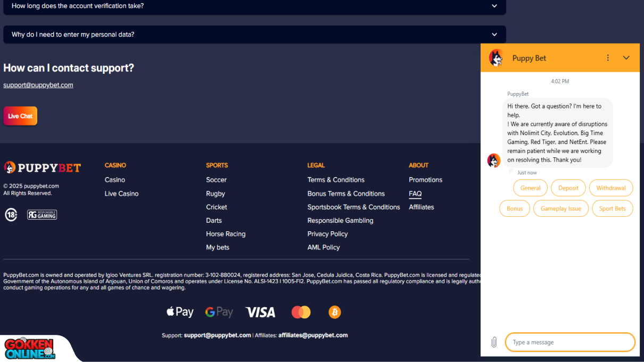
Task: Click the Mastercard logo
Action: (x=301, y=312)
